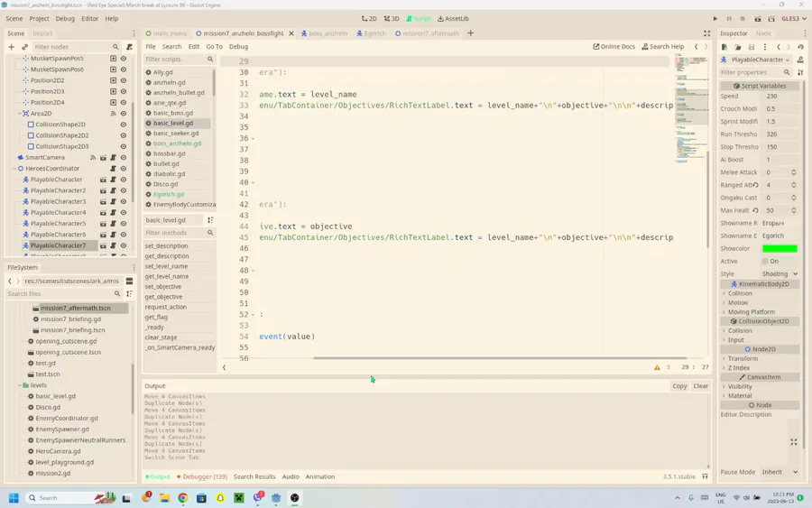Open the Scene menu
Image resolution: width=812 pixels, height=508 pixels.
pos(14,19)
